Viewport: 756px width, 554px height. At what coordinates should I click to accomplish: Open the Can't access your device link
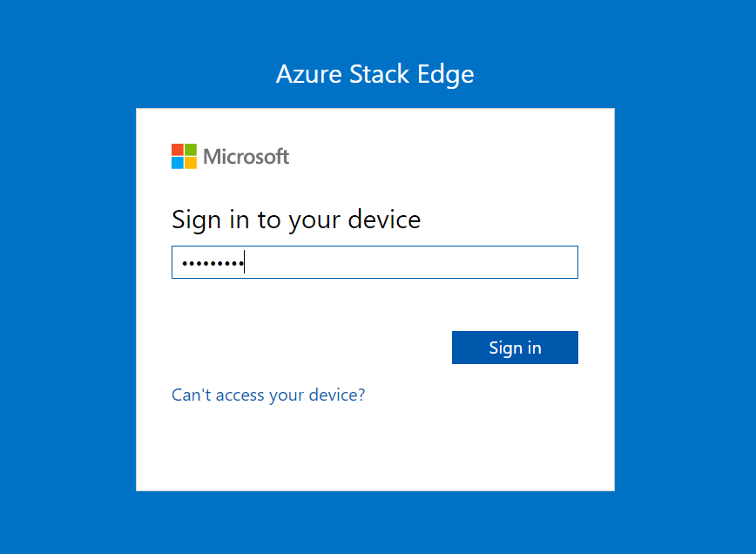(x=268, y=395)
